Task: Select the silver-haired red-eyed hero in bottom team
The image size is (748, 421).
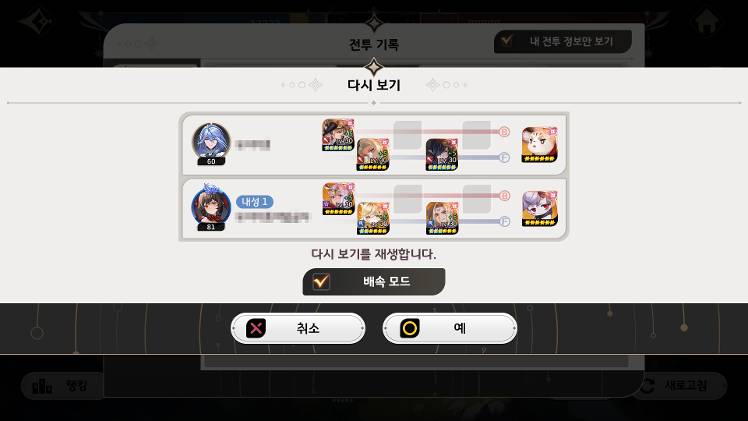Action: point(540,209)
